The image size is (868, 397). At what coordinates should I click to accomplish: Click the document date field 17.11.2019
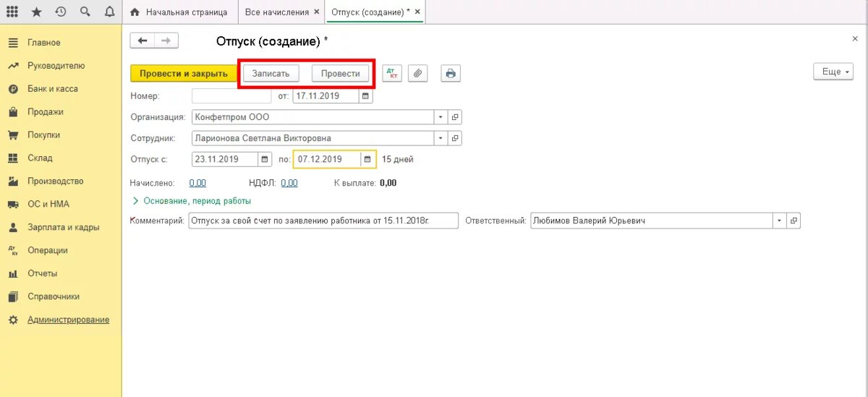point(325,95)
